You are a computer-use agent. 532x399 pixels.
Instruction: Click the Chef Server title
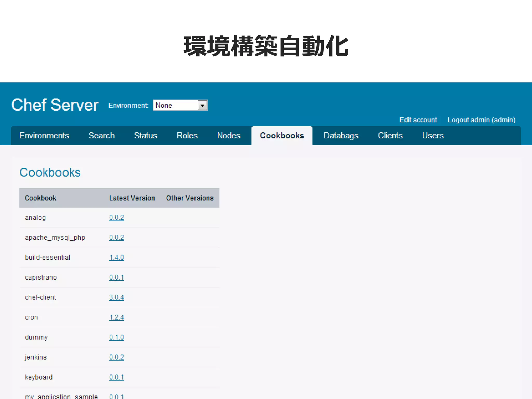tap(55, 105)
